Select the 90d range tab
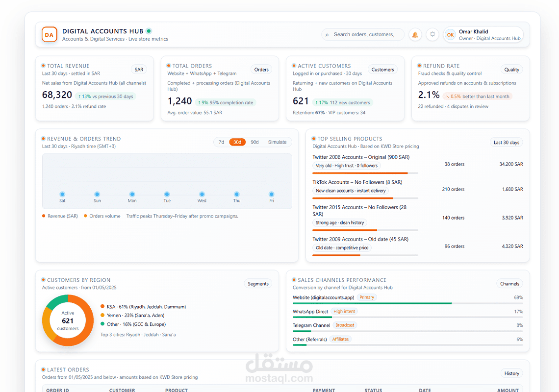This screenshot has width=559, height=392. click(254, 142)
